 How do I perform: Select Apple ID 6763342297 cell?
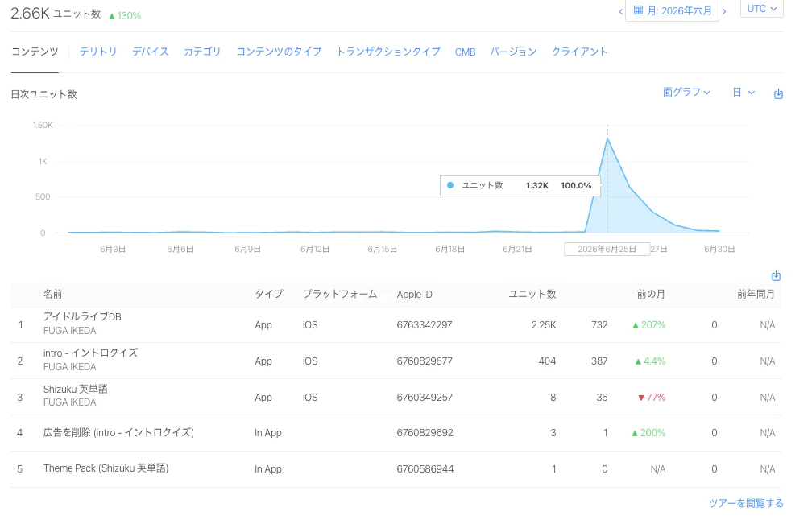[x=425, y=325]
